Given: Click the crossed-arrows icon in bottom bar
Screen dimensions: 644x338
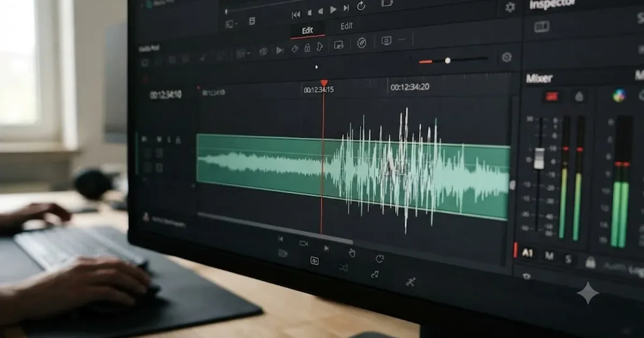Looking at the screenshot, I should click(x=343, y=268).
